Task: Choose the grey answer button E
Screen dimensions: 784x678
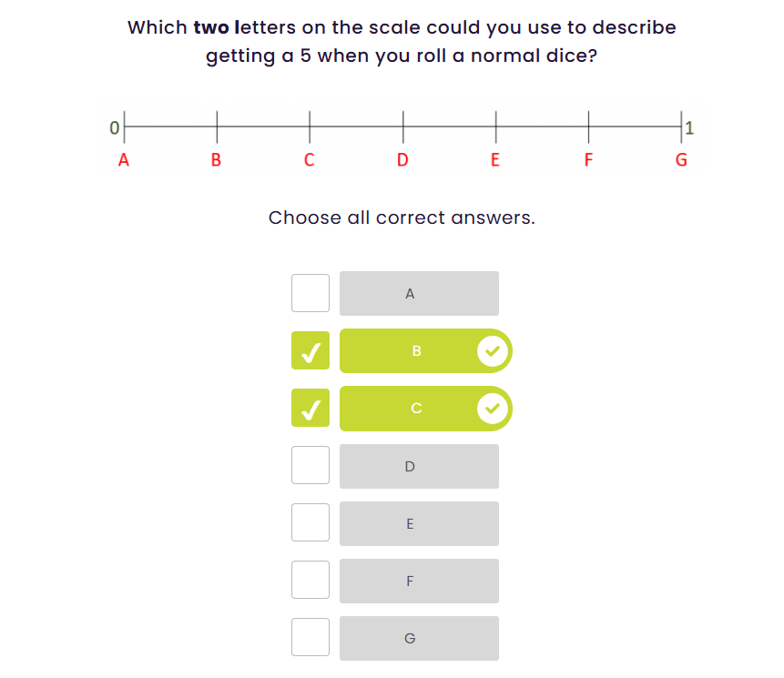Action: (419, 523)
